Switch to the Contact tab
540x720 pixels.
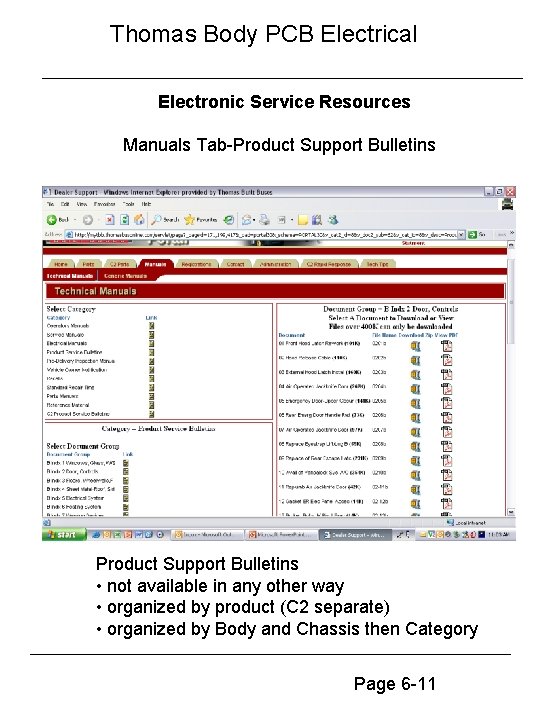235,264
